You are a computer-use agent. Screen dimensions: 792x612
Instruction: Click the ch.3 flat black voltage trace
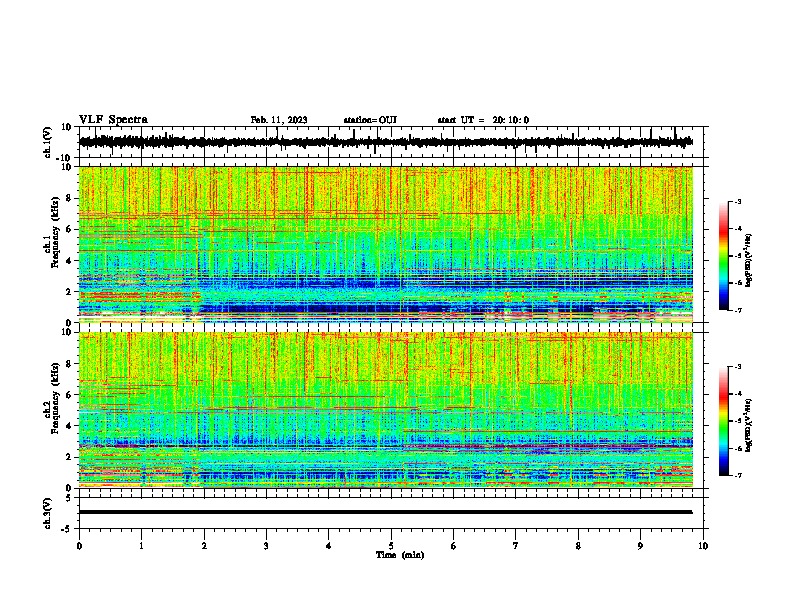coord(385,512)
